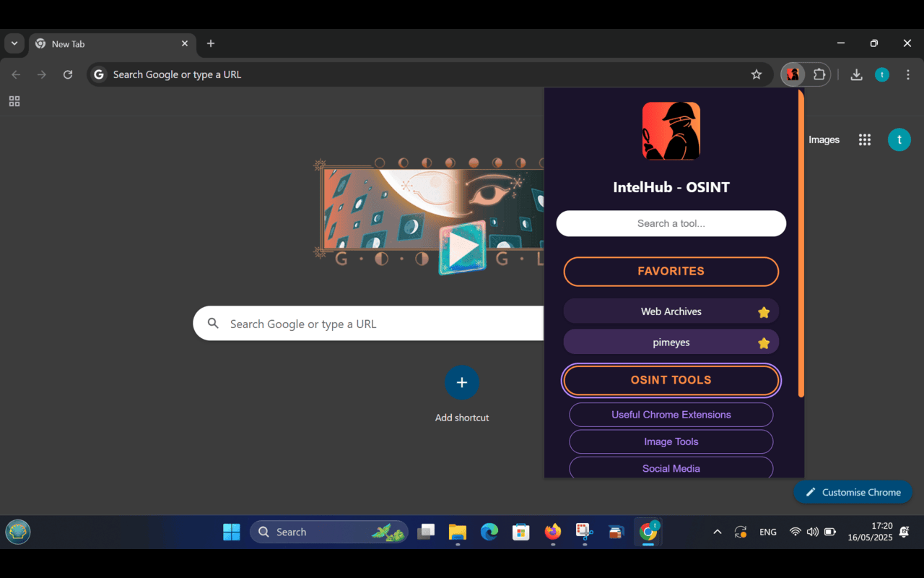Open the Google apps grid icon
Screen dimensions: 924x578
pos(864,139)
